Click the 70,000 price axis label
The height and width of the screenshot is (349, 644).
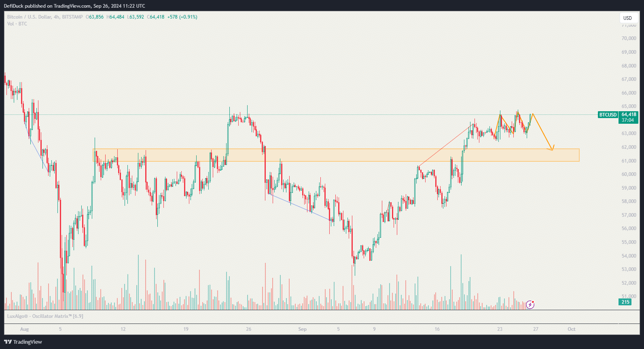coord(629,38)
